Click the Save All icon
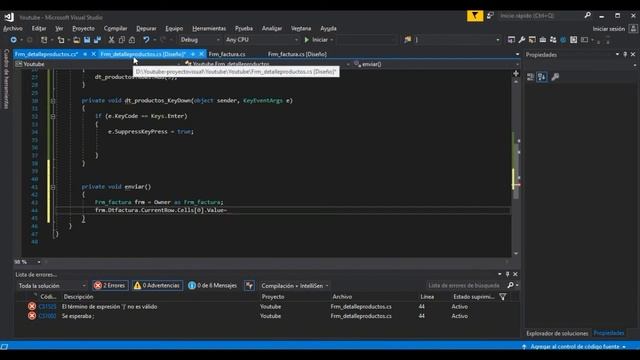This screenshot has height=360, width=640. (97, 40)
